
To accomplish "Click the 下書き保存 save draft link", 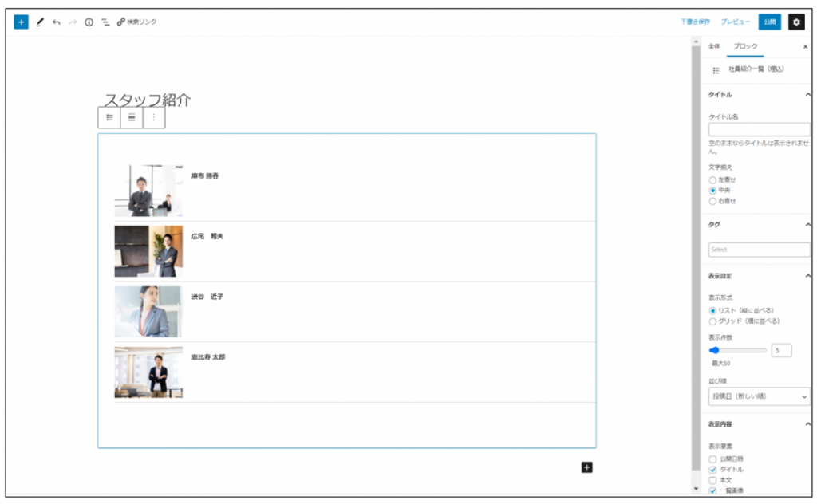I will [x=695, y=22].
